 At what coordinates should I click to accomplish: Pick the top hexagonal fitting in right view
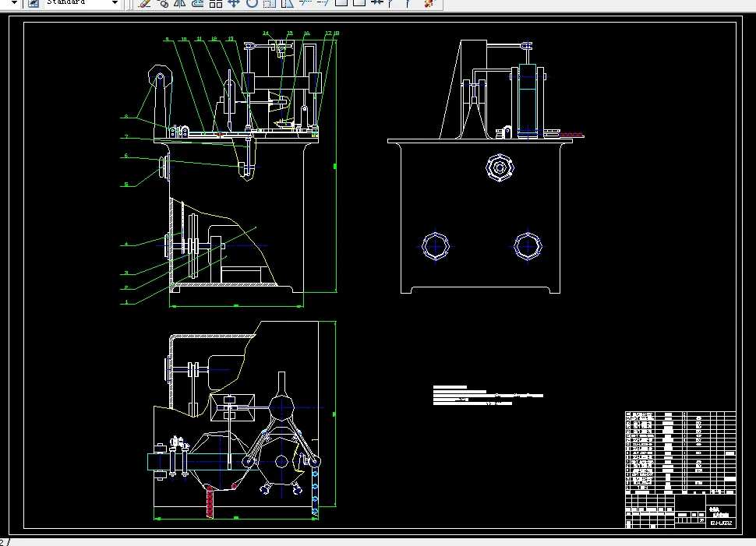coord(500,167)
